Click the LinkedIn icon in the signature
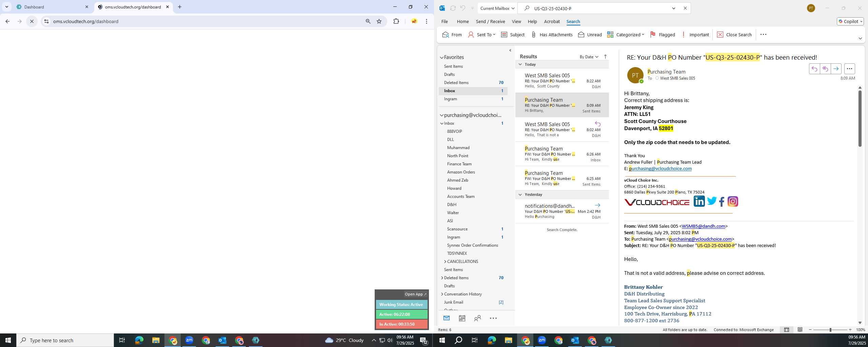The width and height of the screenshot is (868, 347). tap(699, 201)
